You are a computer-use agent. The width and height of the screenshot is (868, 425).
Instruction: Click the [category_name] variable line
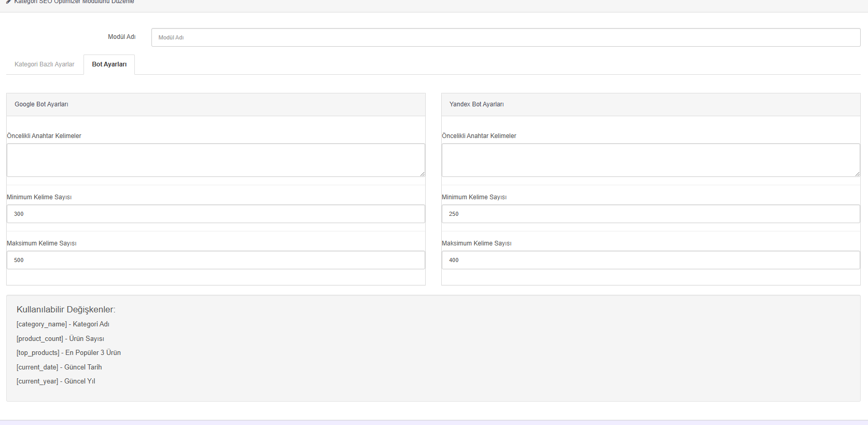click(63, 324)
